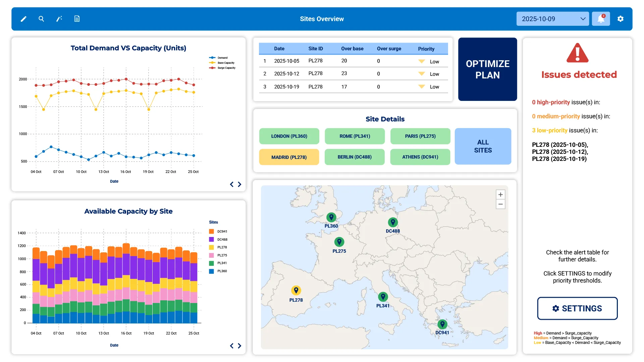Viewport: 644px width, 362px height.
Task: Zoom out on the map
Action: click(x=500, y=204)
